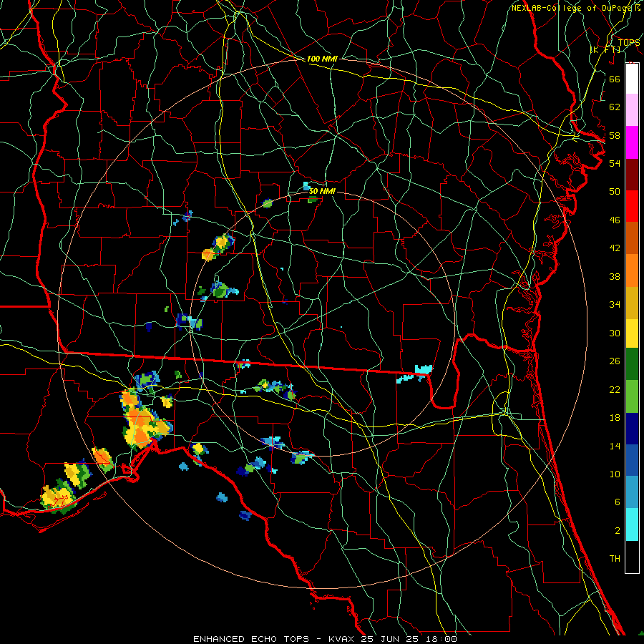
Task: Click the '34' legend value
Action: 615,305
